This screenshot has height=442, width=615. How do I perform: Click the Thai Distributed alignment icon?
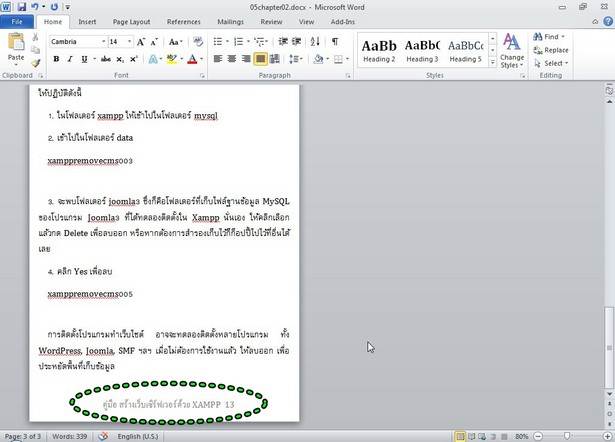[275, 59]
